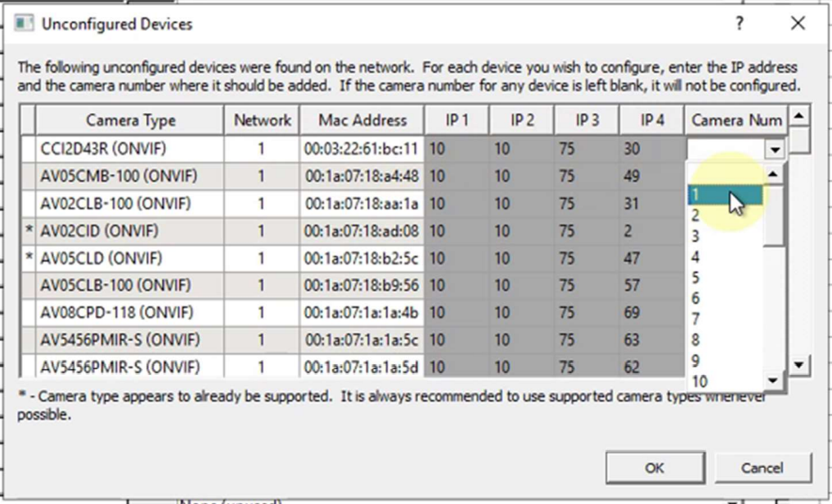Click the table's scroll-down arrow
The image size is (832, 504).
799,365
